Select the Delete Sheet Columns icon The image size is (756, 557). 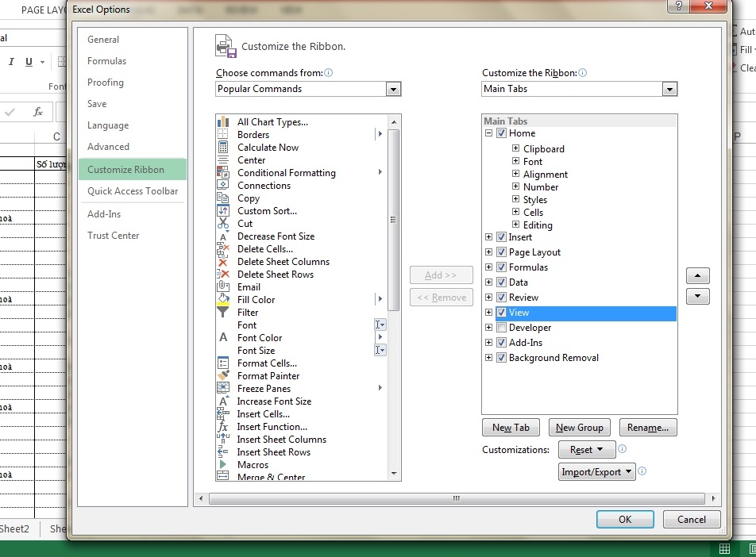click(x=222, y=262)
